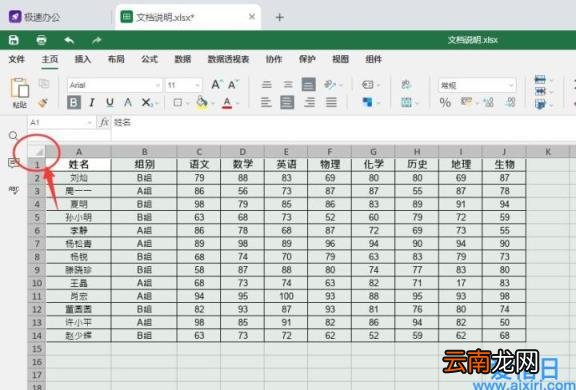Open the 文件 menu
Image resolution: width=576 pixels, height=390 pixels.
point(17,59)
